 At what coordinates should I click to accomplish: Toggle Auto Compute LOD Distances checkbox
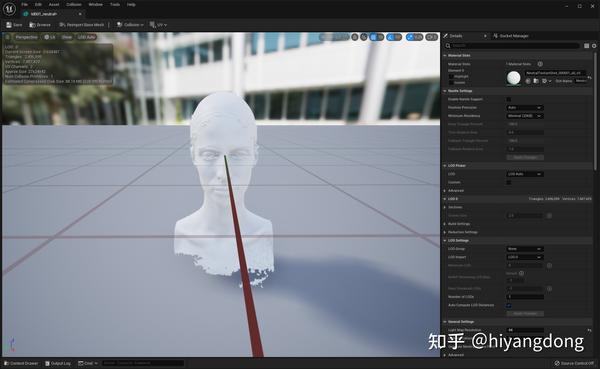pos(509,305)
